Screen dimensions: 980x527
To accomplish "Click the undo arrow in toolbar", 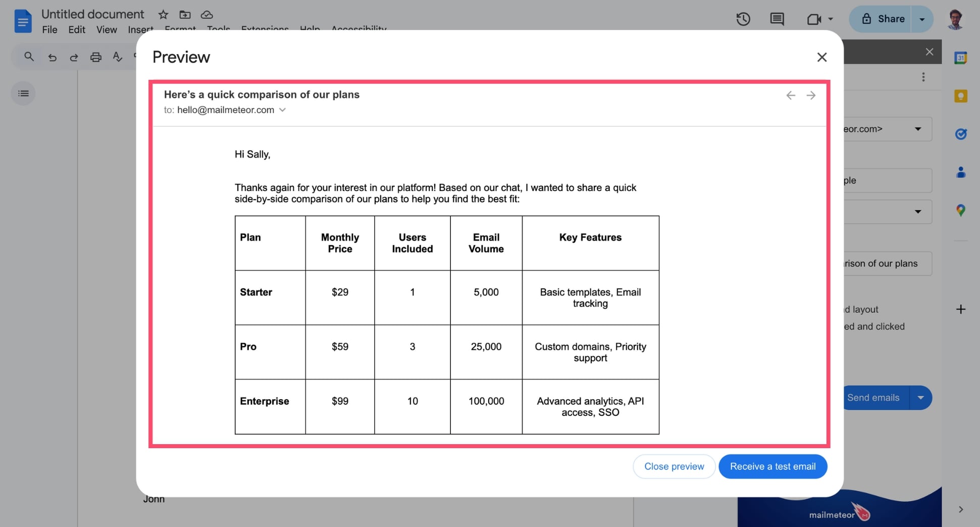I will coord(52,57).
